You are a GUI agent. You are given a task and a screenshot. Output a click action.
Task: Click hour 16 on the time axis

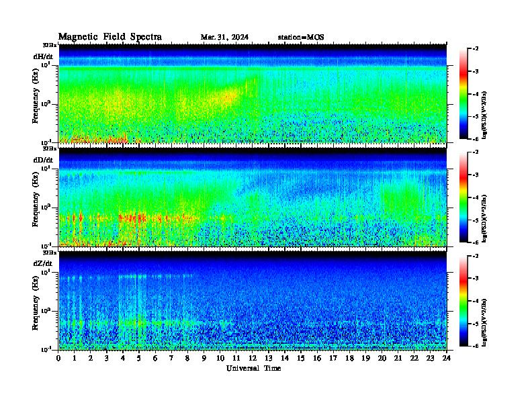[x=317, y=359]
